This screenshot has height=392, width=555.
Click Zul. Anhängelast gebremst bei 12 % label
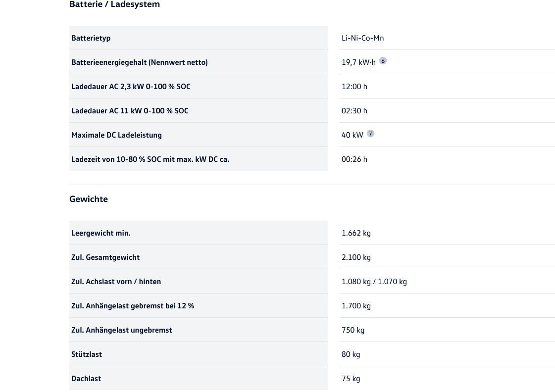(132, 306)
